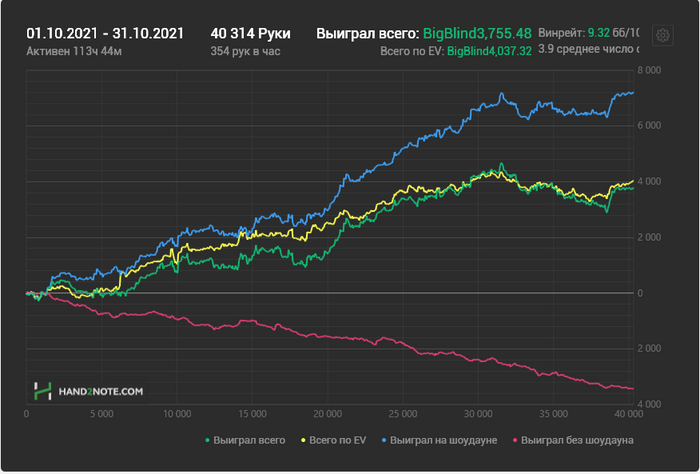Click the '354 рук в час' text

click(246, 51)
